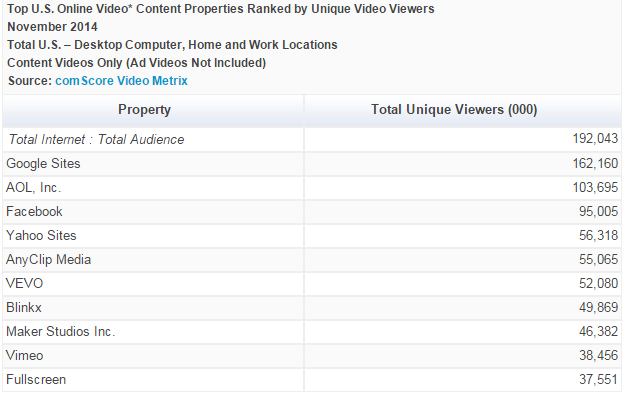
Task: Click the value 162,160 for Google Sites
Action: point(595,163)
